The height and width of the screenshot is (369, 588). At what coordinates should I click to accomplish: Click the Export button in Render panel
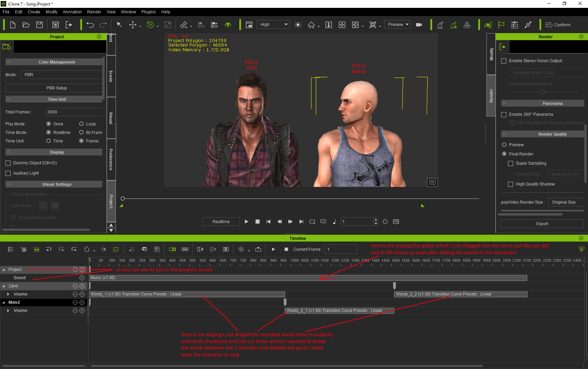tap(542, 224)
